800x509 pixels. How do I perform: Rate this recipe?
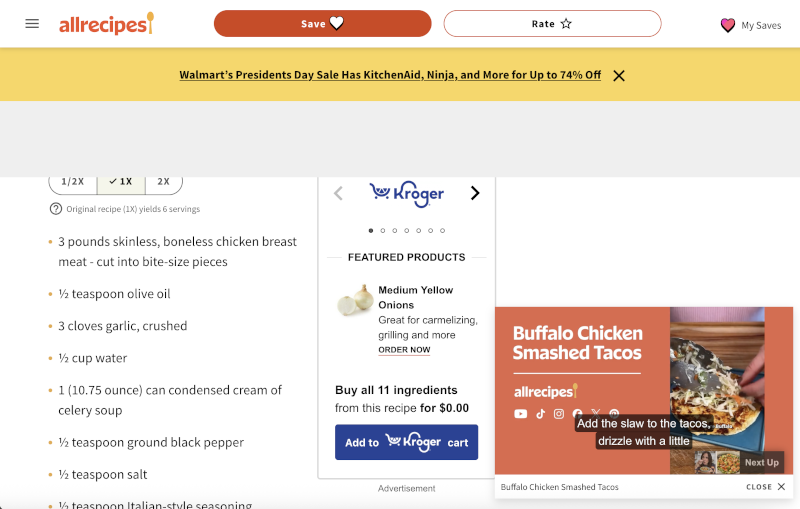click(552, 24)
